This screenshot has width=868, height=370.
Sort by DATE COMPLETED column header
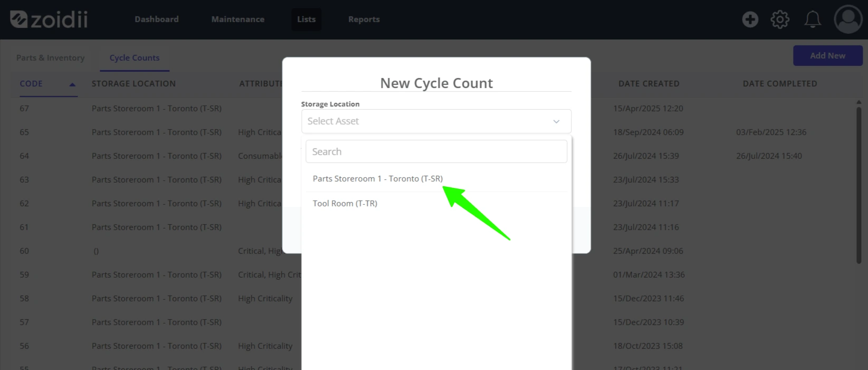click(x=779, y=84)
